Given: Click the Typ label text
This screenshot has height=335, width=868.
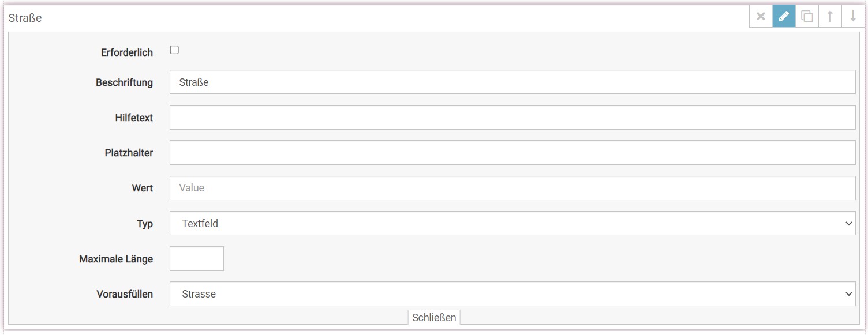Looking at the screenshot, I should (144, 224).
